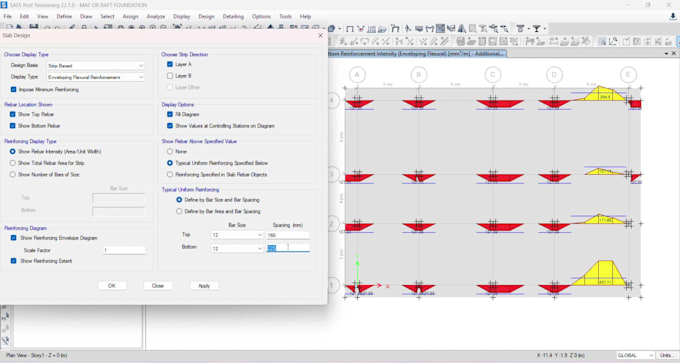
Task: Click the Bottom Spacing input field
Action: point(288,249)
